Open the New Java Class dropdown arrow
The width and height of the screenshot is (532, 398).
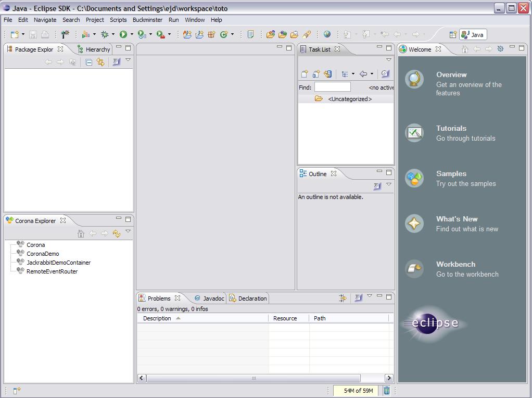(232, 34)
